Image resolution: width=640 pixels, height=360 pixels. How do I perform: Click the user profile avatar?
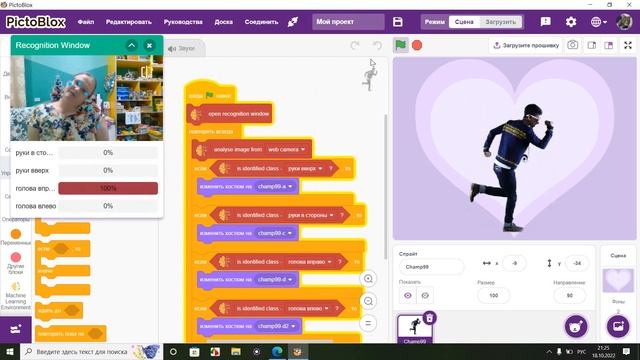[x=624, y=22]
